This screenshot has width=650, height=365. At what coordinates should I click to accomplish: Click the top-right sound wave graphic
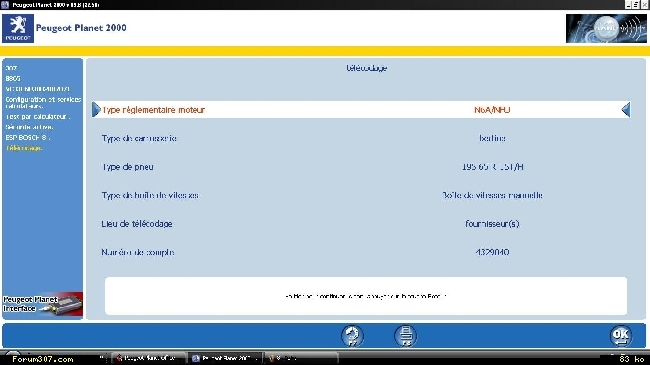(x=606, y=28)
